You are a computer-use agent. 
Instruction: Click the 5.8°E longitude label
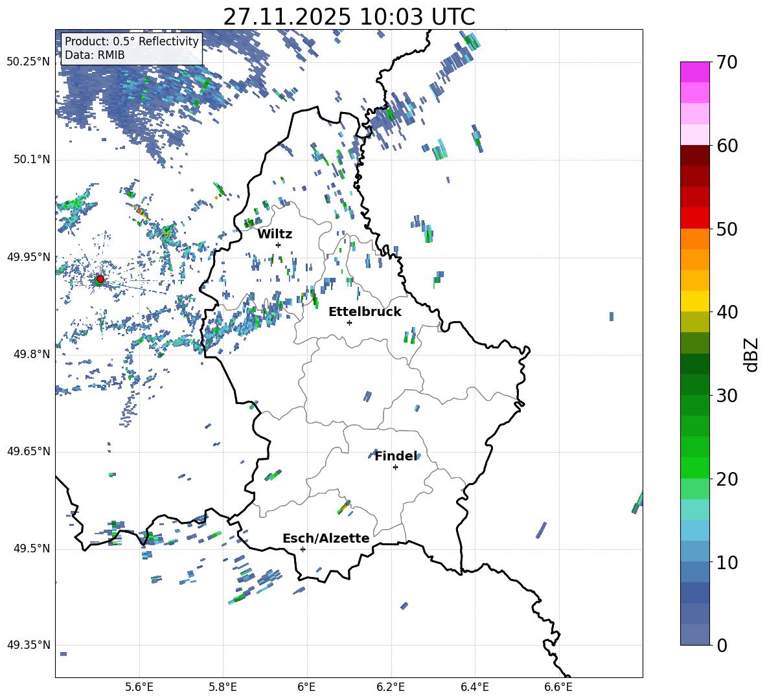pos(223,687)
